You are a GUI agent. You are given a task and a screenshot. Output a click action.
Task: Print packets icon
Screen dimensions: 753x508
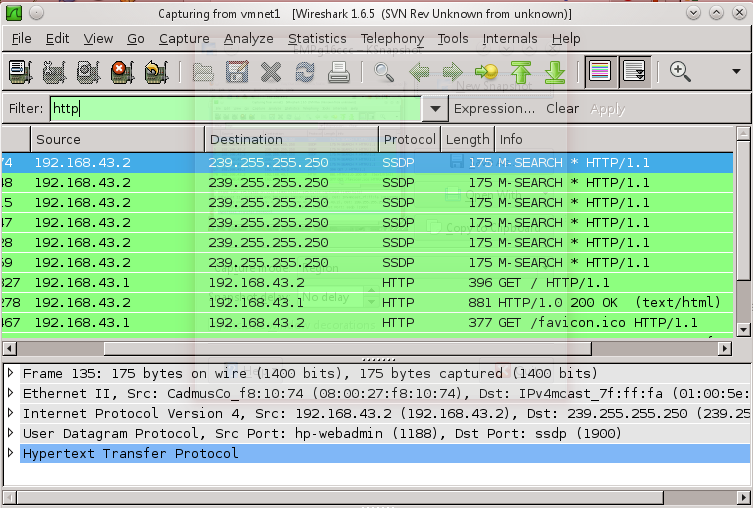(x=339, y=72)
